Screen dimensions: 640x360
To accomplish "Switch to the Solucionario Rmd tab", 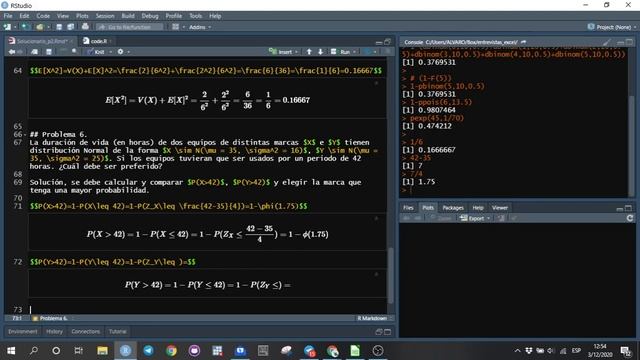I will [41, 41].
